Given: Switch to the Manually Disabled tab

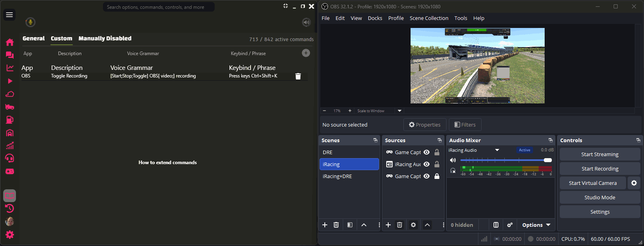Looking at the screenshot, I should click(105, 38).
